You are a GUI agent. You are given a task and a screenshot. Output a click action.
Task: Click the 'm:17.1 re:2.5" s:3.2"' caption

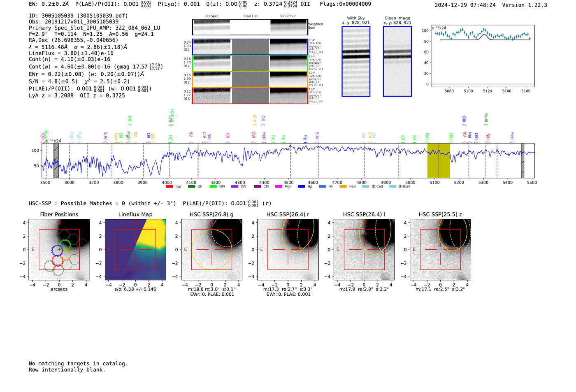pyautogui.click(x=440, y=289)
